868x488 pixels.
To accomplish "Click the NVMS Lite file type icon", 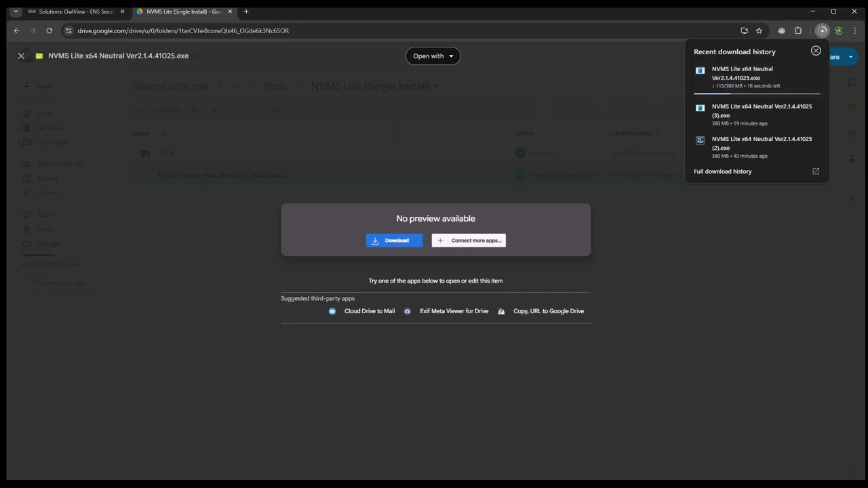I will point(39,56).
